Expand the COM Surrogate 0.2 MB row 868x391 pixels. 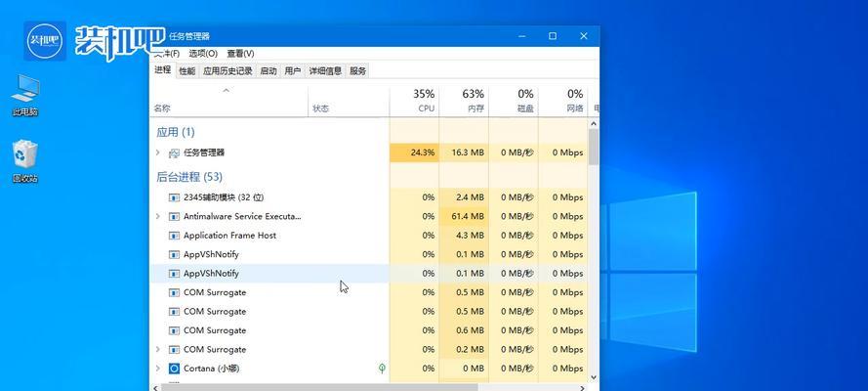(157, 349)
